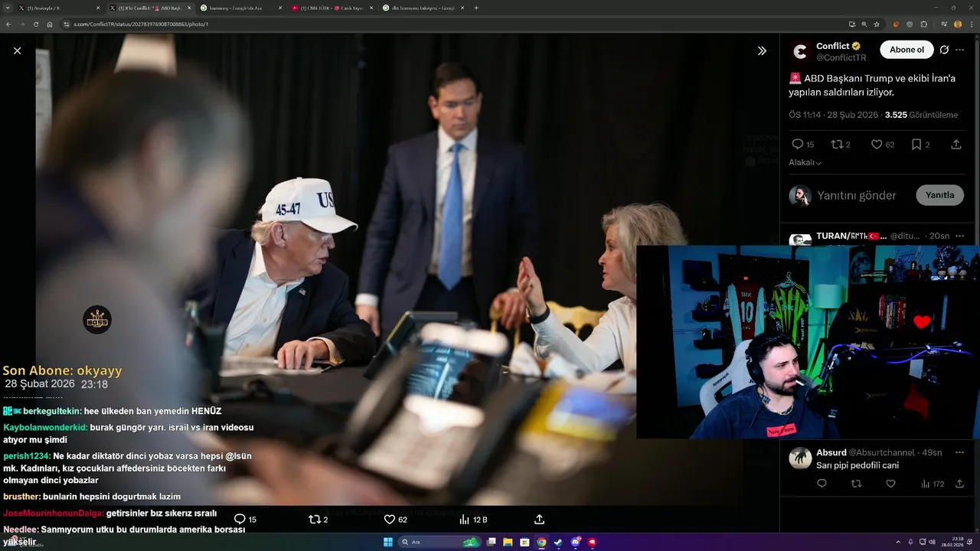The width and height of the screenshot is (980, 551).
Task: Collapse the side panel with double chevron
Action: click(x=762, y=51)
